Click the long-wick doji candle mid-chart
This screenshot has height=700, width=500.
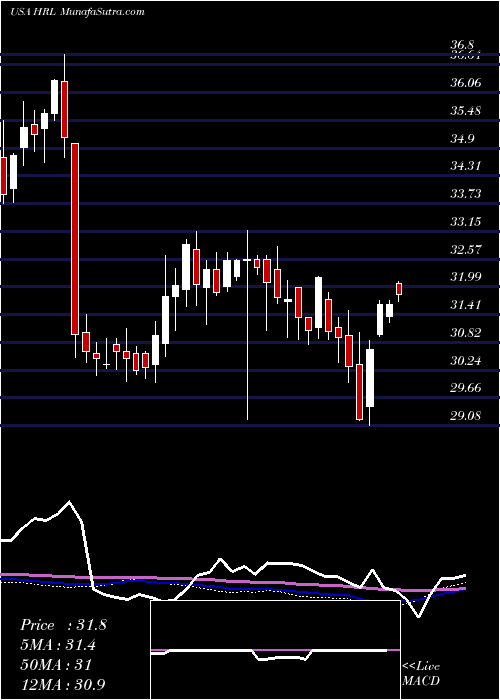(247, 325)
